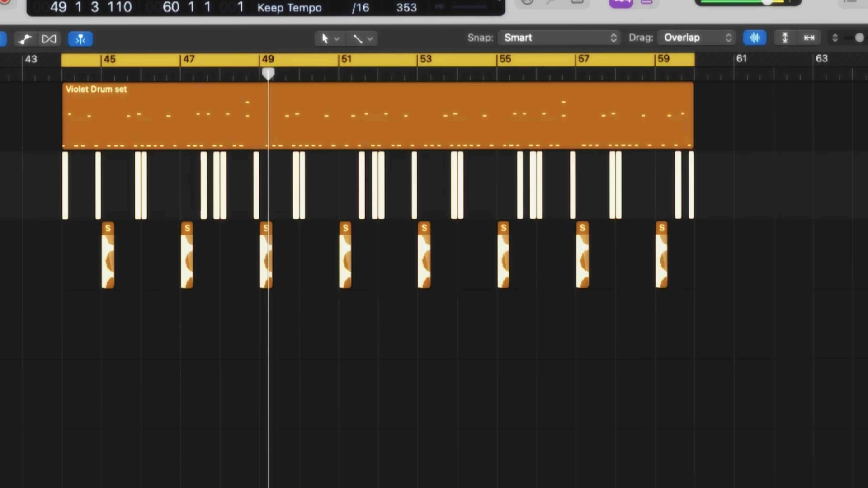Image resolution: width=868 pixels, height=488 pixels.
Task: Click the master volume slider knob
Action: 767,2
